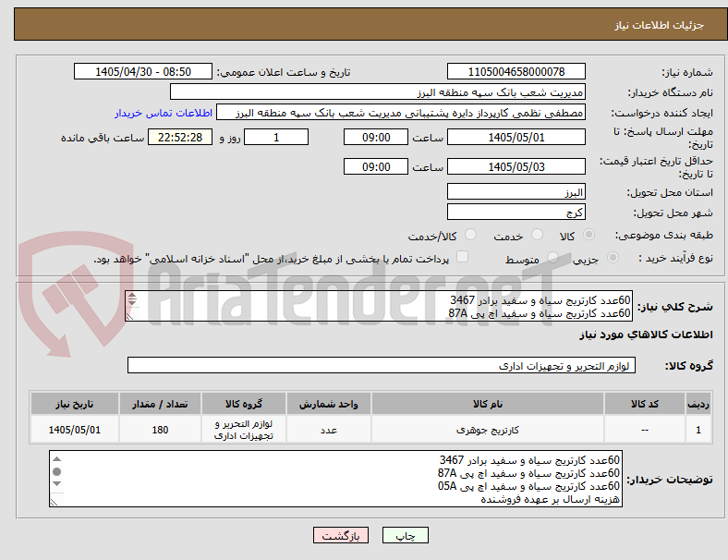Image resolution: width=728 pixels, height=560 pixels.
Task: Click the scroll-up arrow of the description textarea
Action: pos(132,296)
